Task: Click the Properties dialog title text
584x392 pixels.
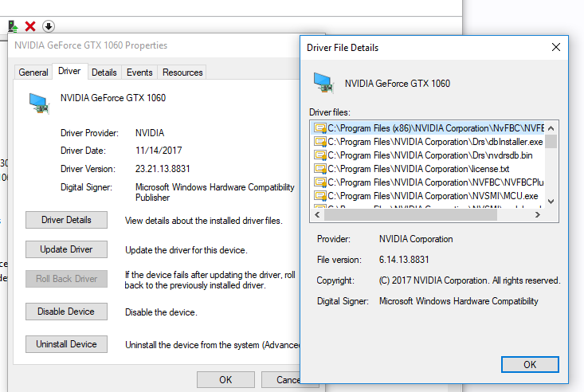Action: [91, 45]
